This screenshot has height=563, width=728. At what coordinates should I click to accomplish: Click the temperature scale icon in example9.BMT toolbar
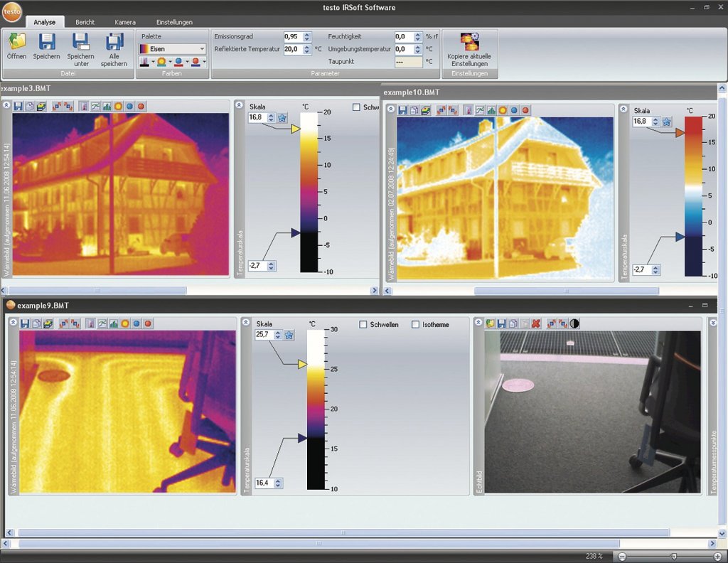pos(91,323)
